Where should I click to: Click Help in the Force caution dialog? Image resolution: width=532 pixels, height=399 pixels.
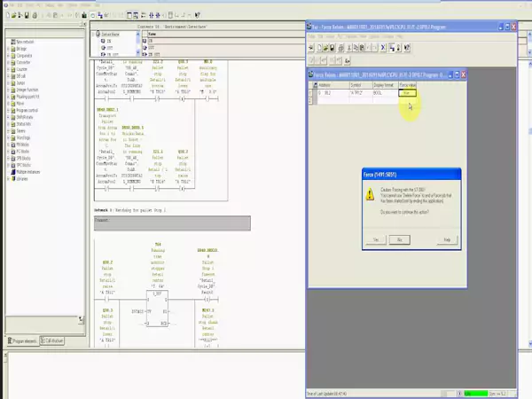(447, 240)
